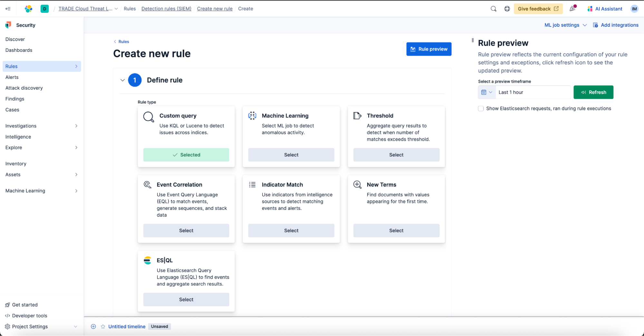Go to Attack discovery page
Screen dimensions: 644x336
[24, 88]
